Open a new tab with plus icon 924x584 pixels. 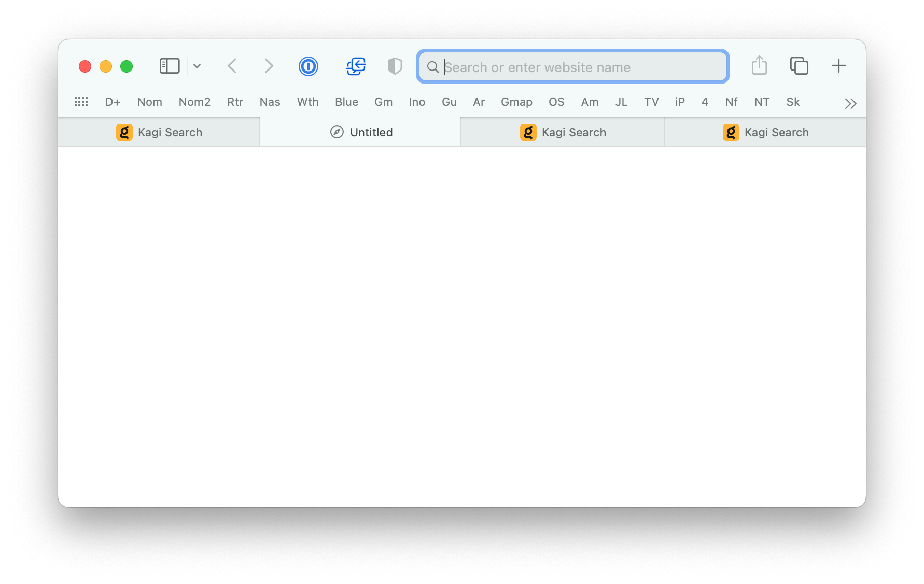pyautogui.click(x=838, y=66)
